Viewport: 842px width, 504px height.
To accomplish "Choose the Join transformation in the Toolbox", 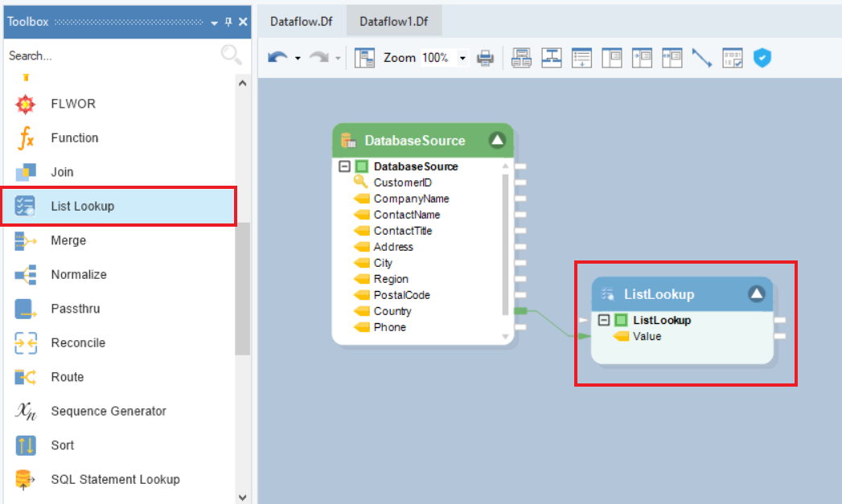I will click(62, 172).
